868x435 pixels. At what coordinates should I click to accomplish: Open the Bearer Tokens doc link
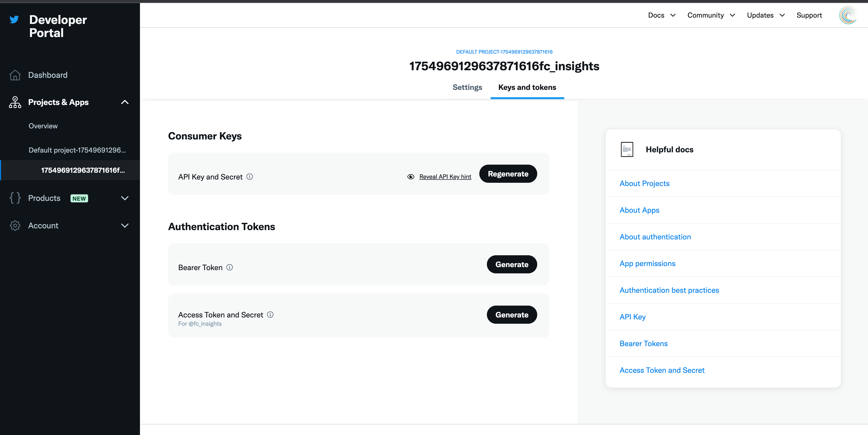[x=644, y=343]
